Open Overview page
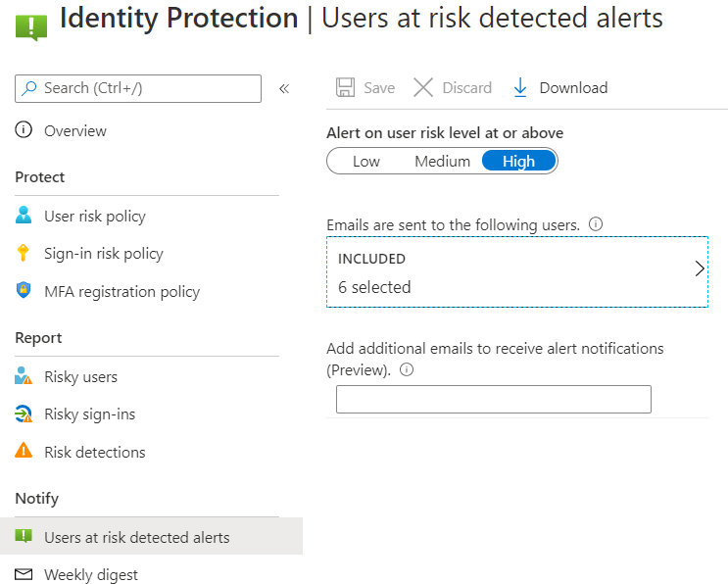Screen dimensions: 728x584 point(75,131)
